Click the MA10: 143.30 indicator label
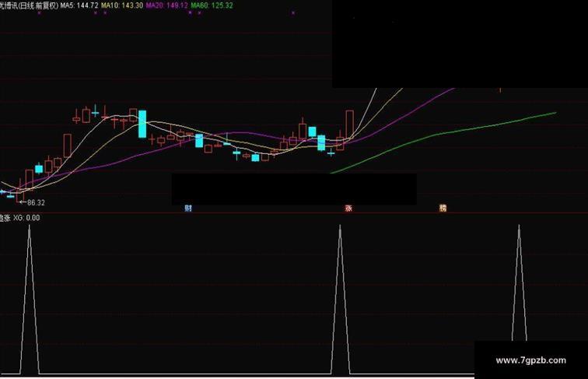The image size is (588, 379). (x=122, y=5)
